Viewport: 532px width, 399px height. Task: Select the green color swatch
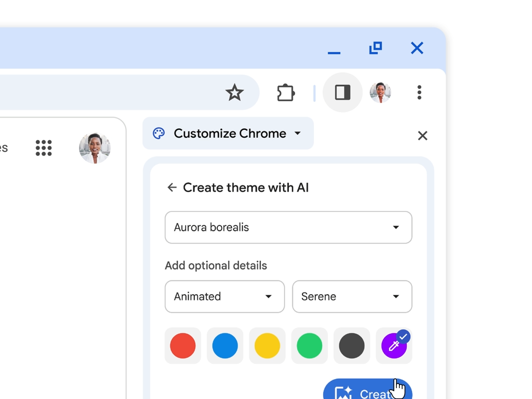pos(310,345)
